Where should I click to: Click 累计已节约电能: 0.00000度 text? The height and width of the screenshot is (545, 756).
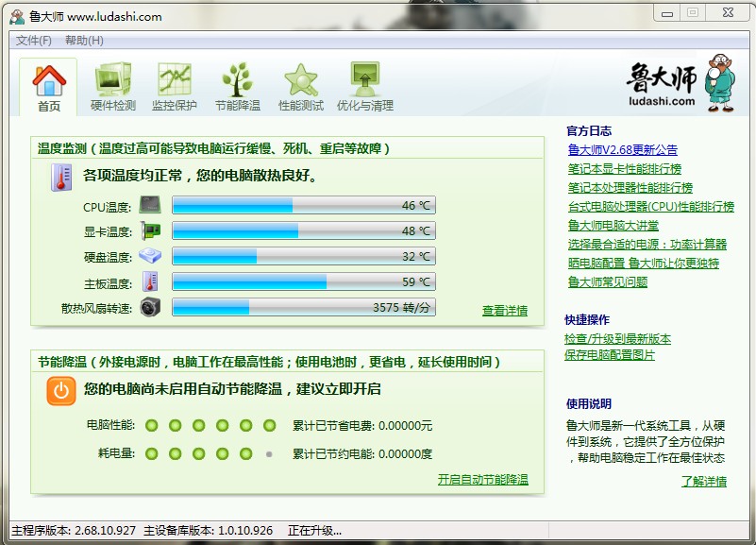362,453
